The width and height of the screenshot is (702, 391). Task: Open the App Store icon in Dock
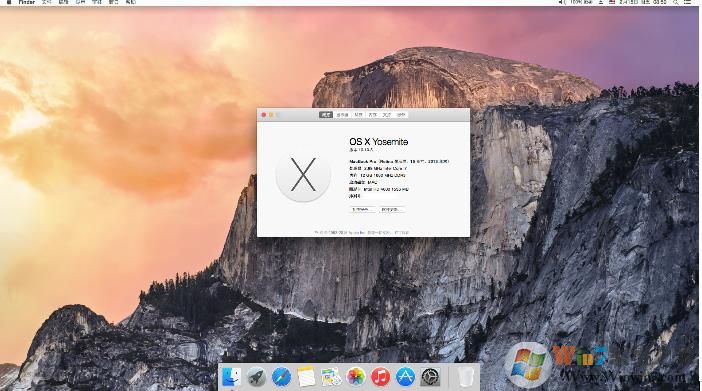(405, 377)
